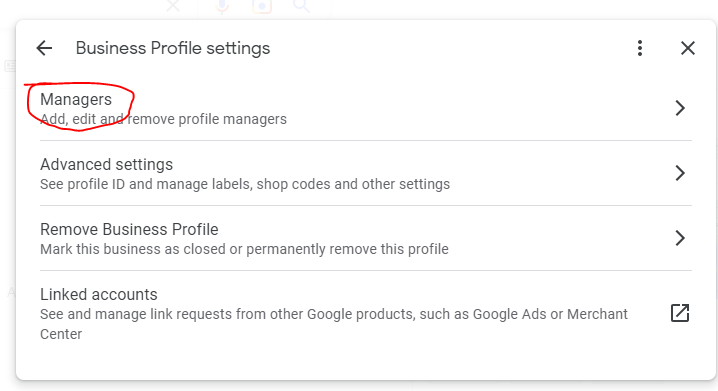Open the Managers settings item
Screen dimensions: 718x391
[x=365, y=109]
